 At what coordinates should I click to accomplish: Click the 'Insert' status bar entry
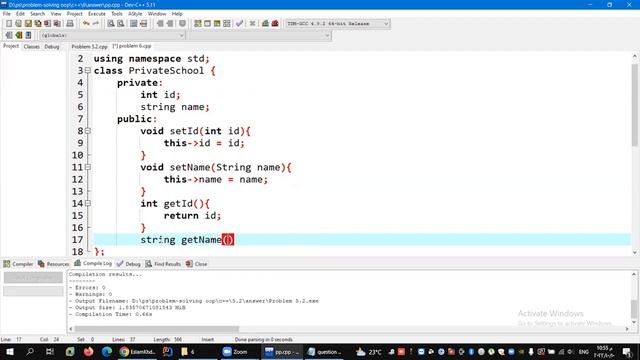[207, 340]
